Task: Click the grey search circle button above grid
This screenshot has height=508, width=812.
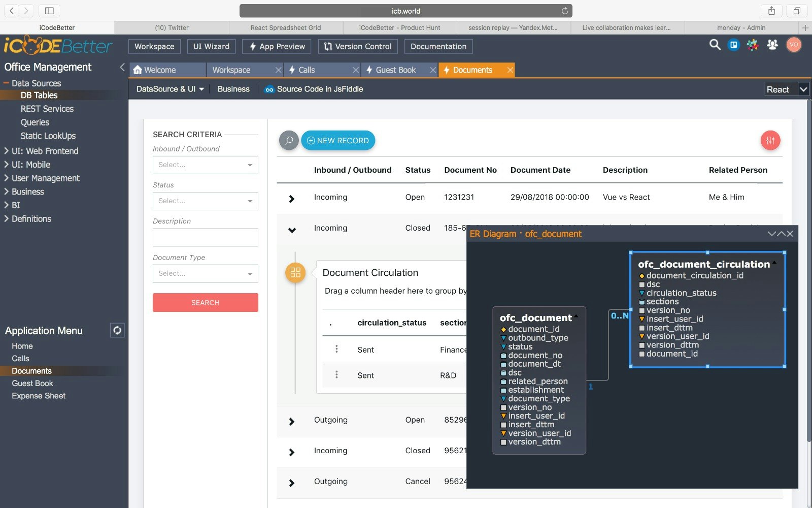Action: tap(289, 140)
